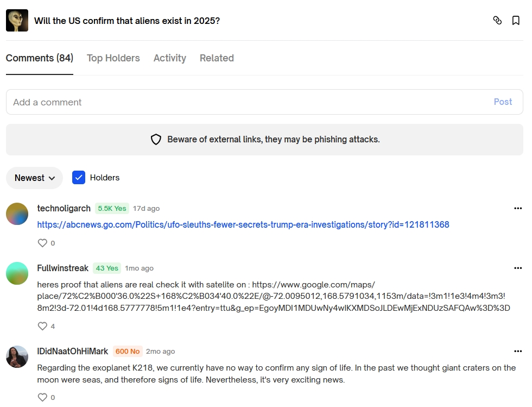The height and width of the screenshot is (407, 532).
Task: Bookmark this aliens market
Action: 516,21
